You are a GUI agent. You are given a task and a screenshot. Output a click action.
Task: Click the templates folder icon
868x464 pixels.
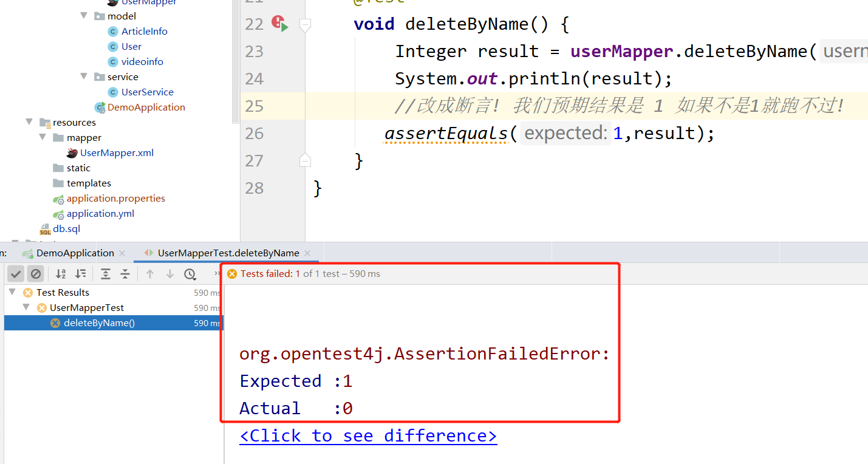[58, 183]
